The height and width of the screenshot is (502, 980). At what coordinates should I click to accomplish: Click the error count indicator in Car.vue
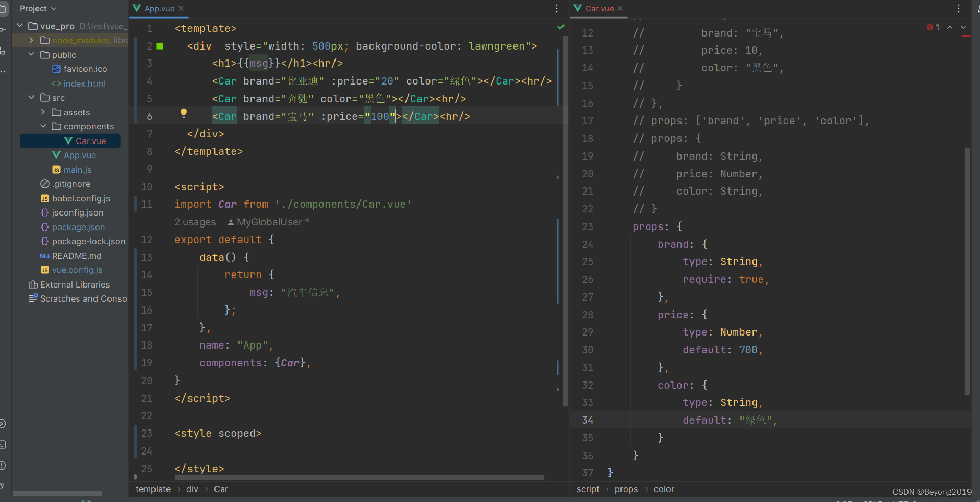(933, 27)
